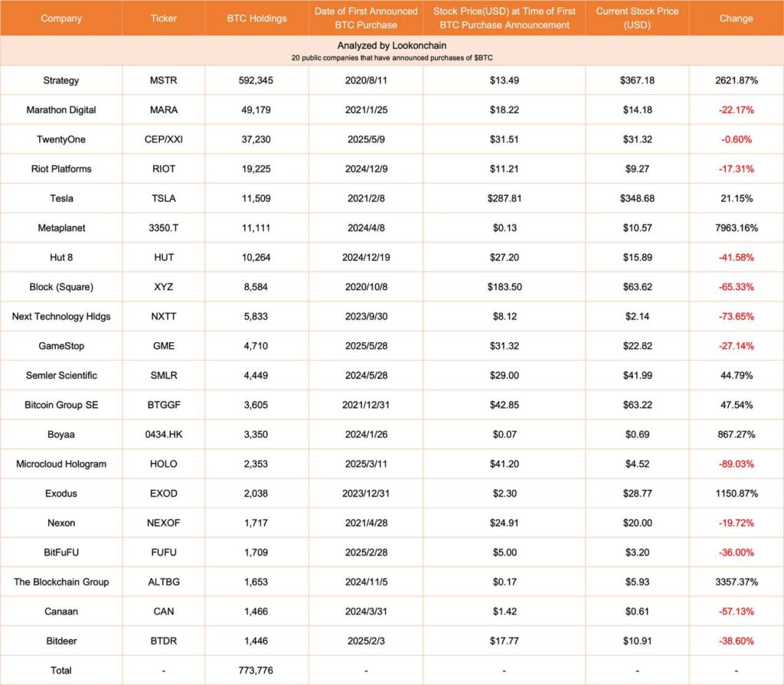Click Metaplanet's 7963.16% change value

(736, 228)
